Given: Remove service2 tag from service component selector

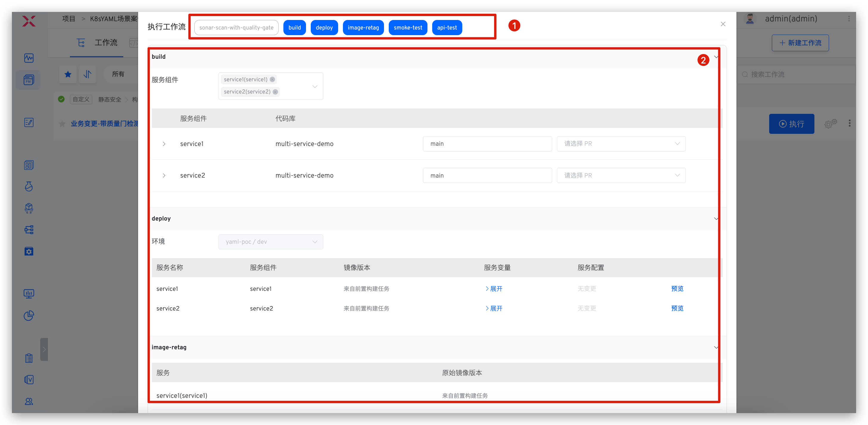Looking at the screenshot, I should click(x=275, y=92).
